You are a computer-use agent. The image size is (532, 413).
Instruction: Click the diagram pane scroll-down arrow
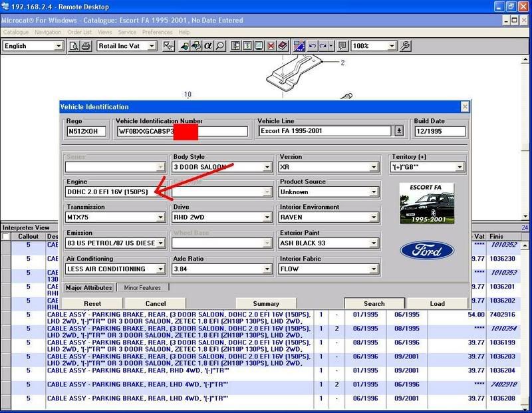525,216
